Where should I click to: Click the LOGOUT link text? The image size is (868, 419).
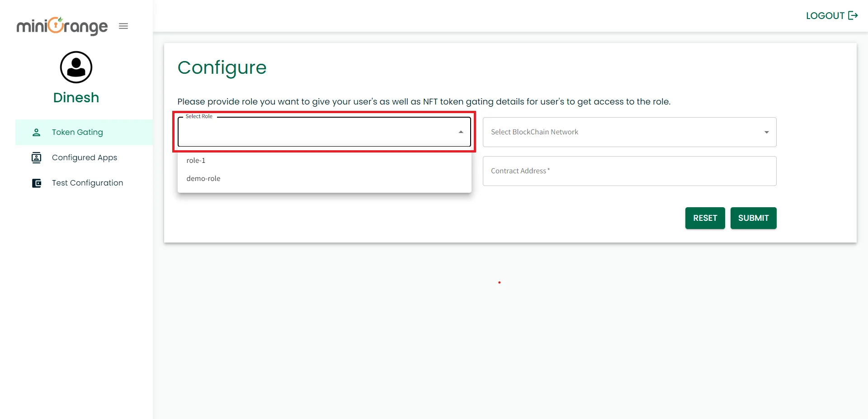click(x=825, y=16)
